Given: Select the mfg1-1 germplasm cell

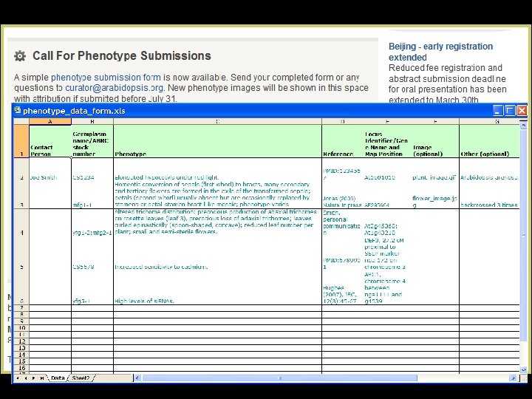Looking at the screenshot, I should 92,195.
